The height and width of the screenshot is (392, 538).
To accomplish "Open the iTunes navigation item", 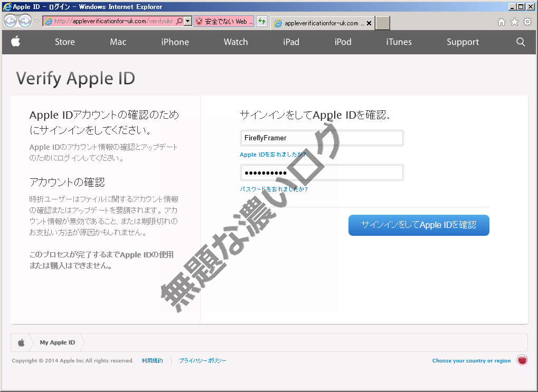I will point(399,42).
